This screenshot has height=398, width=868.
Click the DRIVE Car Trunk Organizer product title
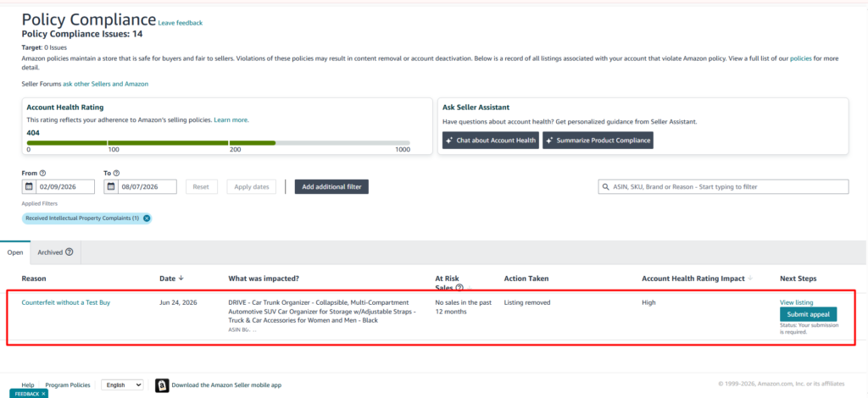pos(322,312)
